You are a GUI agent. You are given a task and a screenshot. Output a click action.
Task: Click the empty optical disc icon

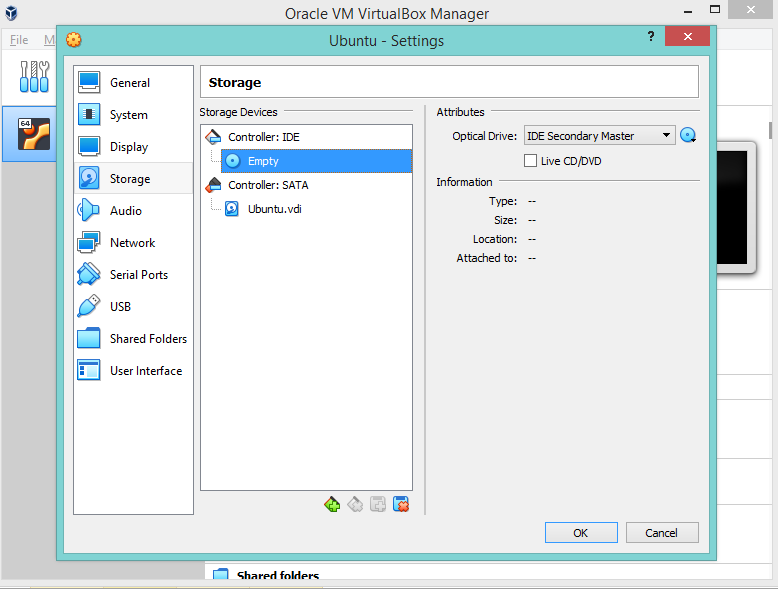click(233, 161)
